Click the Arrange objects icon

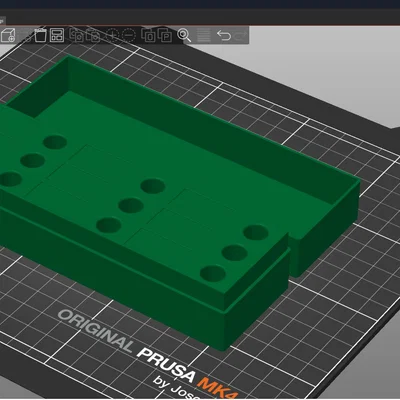57,35
